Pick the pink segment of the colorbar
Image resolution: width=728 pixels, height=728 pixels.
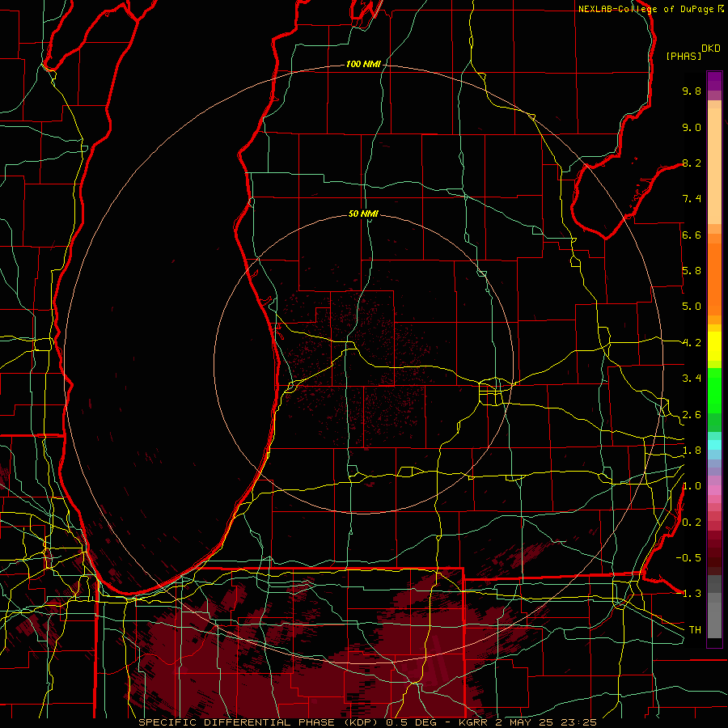pos(714,490)
